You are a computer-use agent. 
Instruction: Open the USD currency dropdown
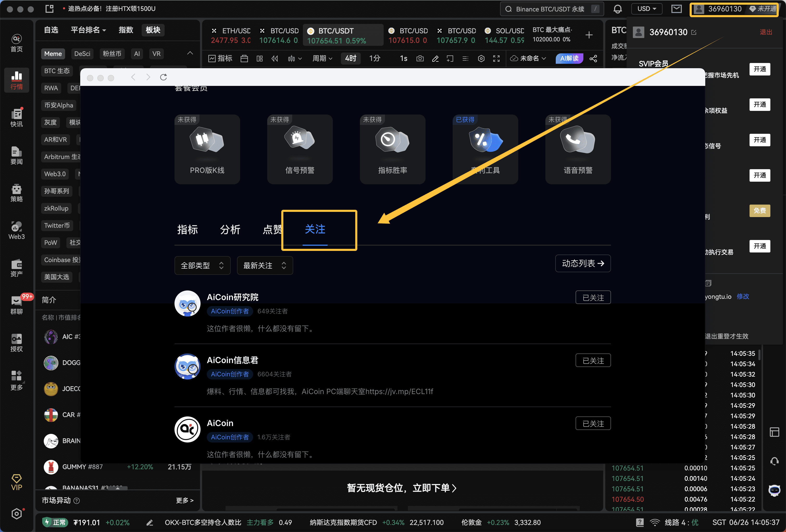click(x=646, y=9)
